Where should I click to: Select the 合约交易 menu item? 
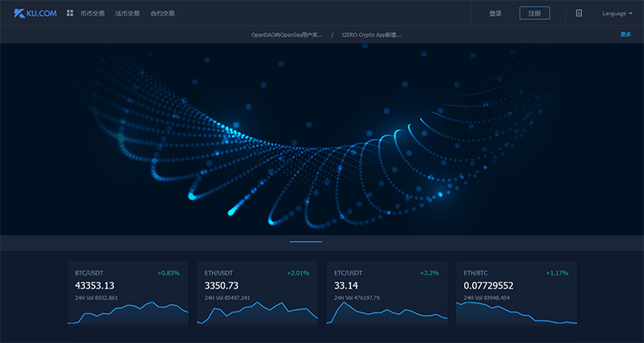point(162,13)
